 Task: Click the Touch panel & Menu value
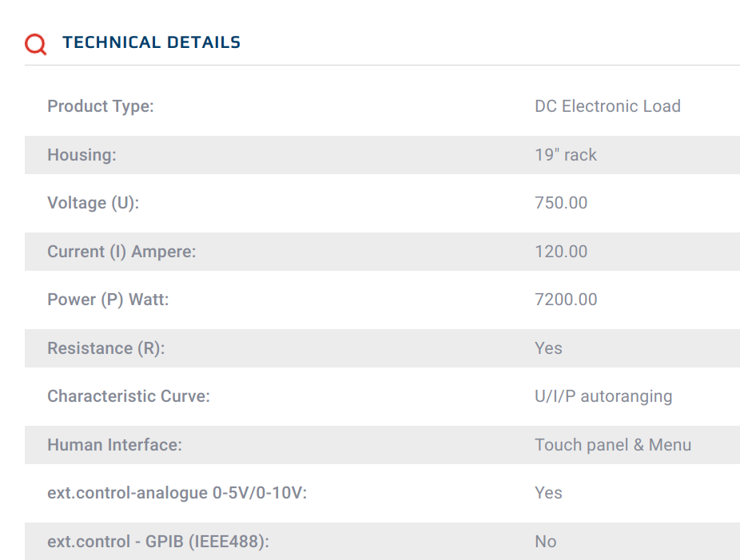613,445
